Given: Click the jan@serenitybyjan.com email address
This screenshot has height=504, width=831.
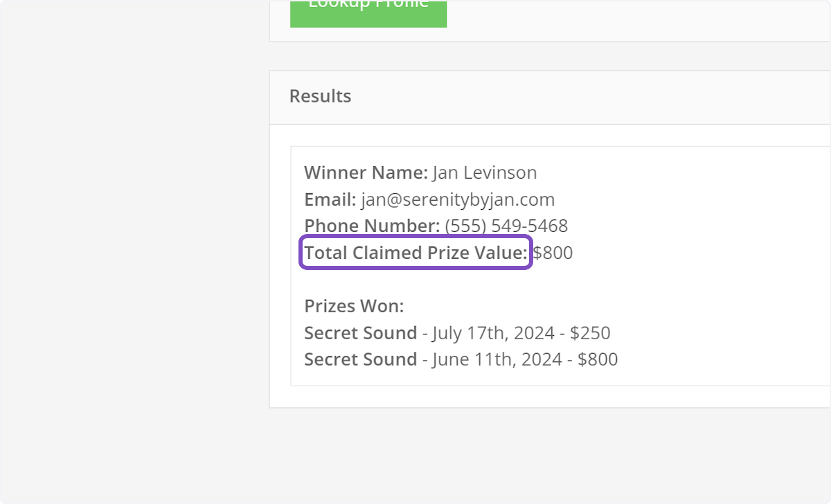Looking at the screenshot, I should pos(458,200).
